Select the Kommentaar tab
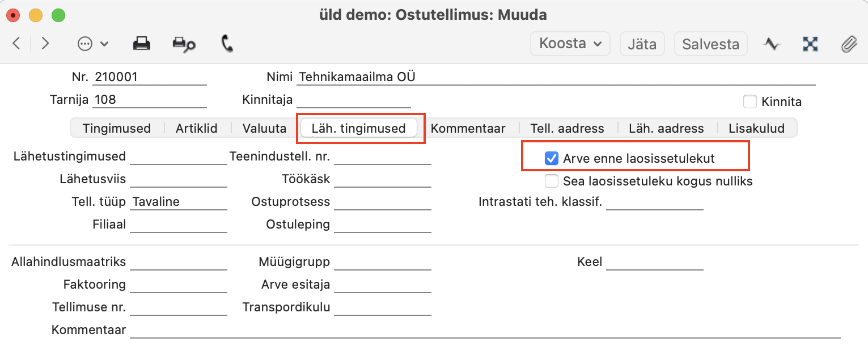868x355 pixels. pos(468,128)
